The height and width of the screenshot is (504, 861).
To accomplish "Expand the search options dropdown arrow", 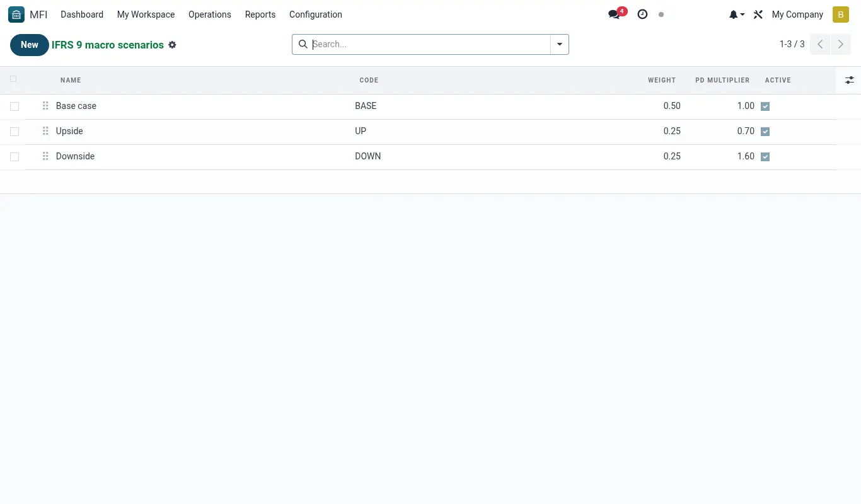I will pos(560,44).
